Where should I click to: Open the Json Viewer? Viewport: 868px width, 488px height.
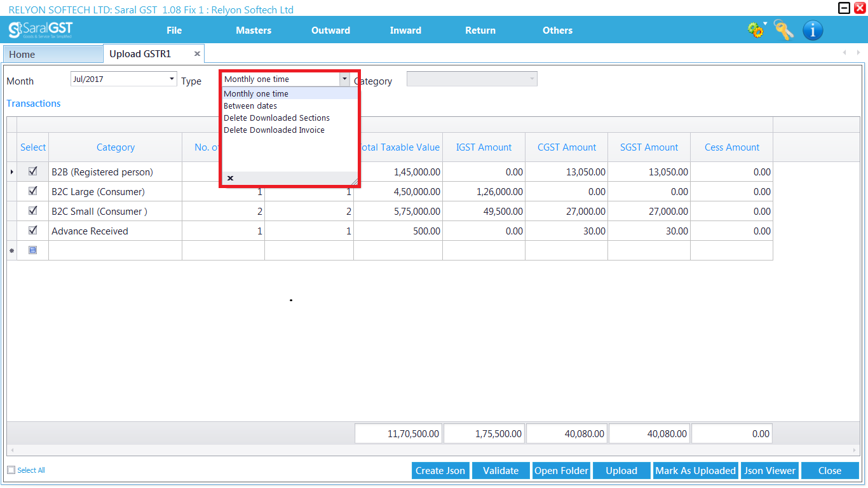click(770, 470)
